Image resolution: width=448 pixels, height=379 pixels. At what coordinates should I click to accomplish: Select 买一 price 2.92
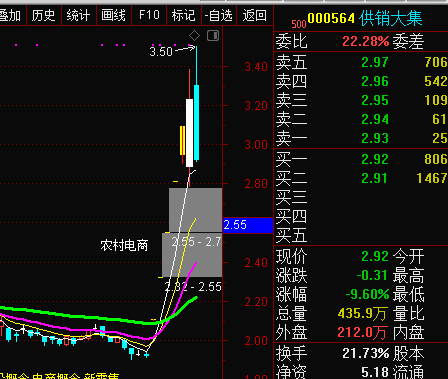click(x=375, y=159)
